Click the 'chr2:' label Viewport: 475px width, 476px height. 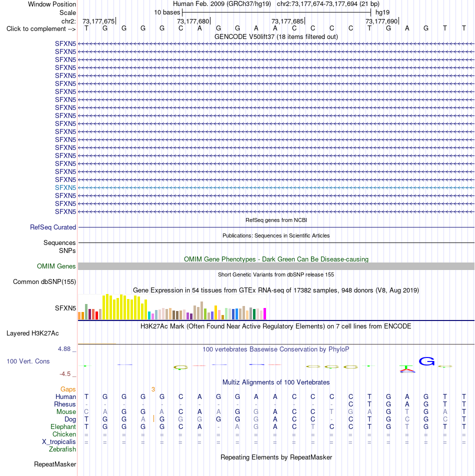click(x=68, y=21)
